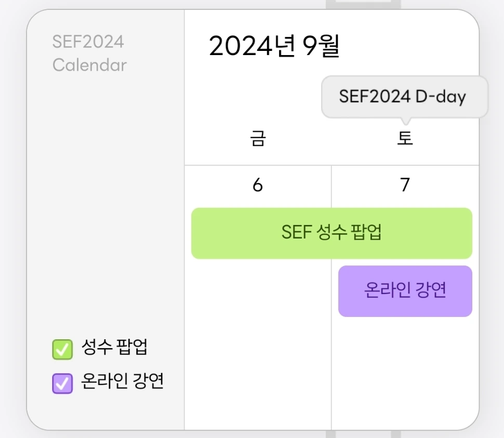Uncheck the purple 온라인 강연 checkbox
Screen dimensions: 504x438
pos(62,384)
